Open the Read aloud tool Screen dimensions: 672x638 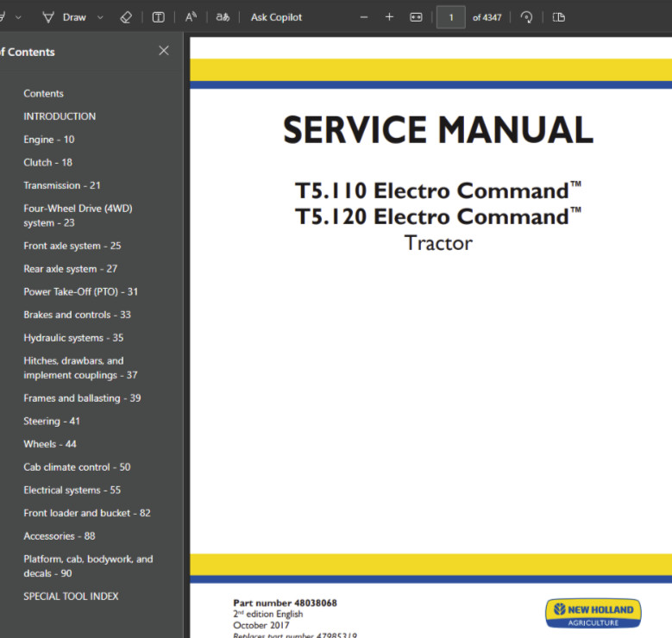191,17
